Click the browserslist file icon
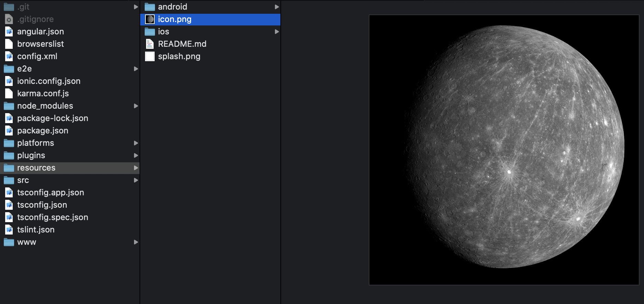The width and height of the screenshot is (644, 304). click(9, 44)
